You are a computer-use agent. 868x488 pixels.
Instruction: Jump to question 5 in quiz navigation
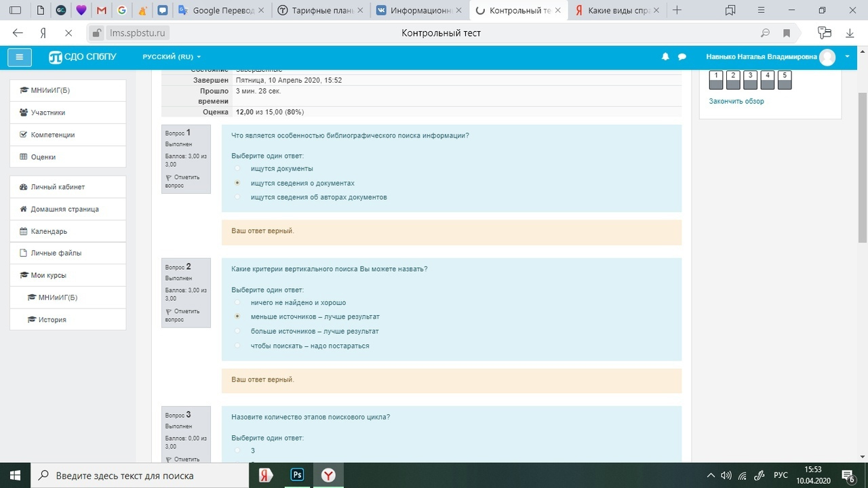(785, 80)
